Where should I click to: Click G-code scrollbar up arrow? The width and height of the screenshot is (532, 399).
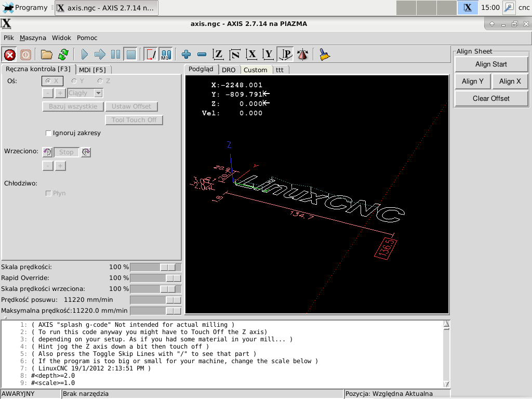tap(446, 323)
